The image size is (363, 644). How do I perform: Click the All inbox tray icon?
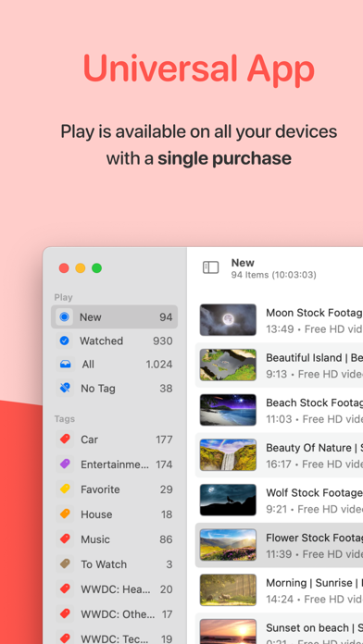coord(65,365)
